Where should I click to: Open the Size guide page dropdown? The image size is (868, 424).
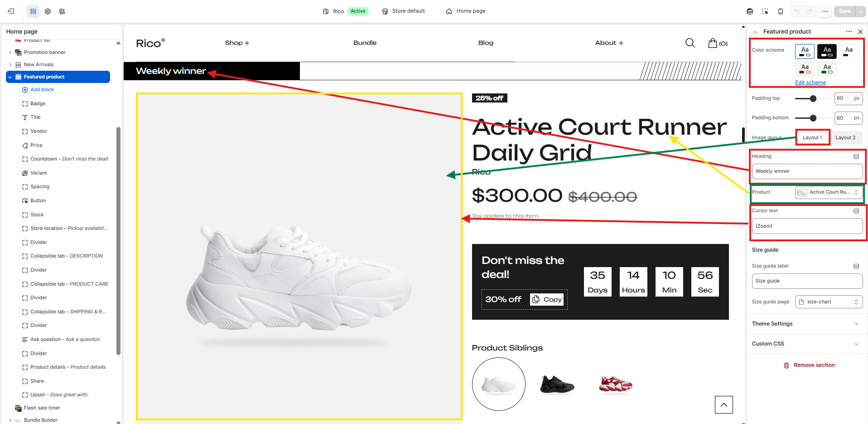tap(829, 302)
